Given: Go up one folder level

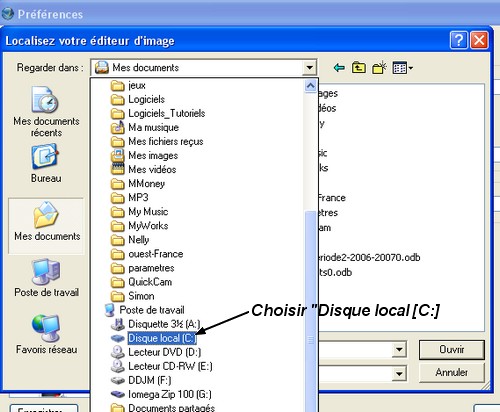Looking at the screenshot, I should pos(359,68).
